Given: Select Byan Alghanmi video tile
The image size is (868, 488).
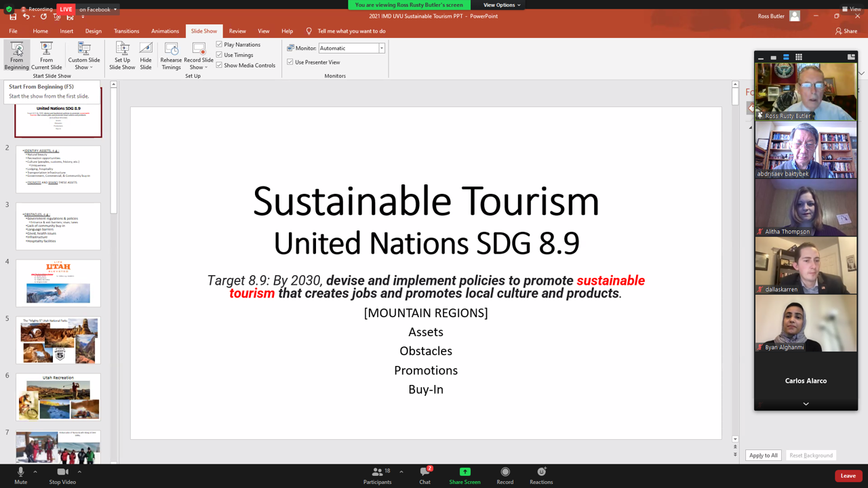Looking at the screenshot, I should (806, 323).
